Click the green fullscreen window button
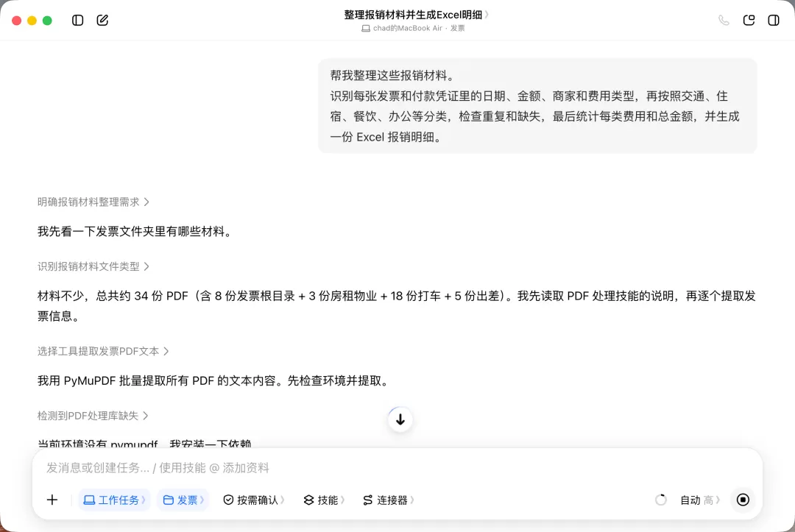 pos(47,21)
